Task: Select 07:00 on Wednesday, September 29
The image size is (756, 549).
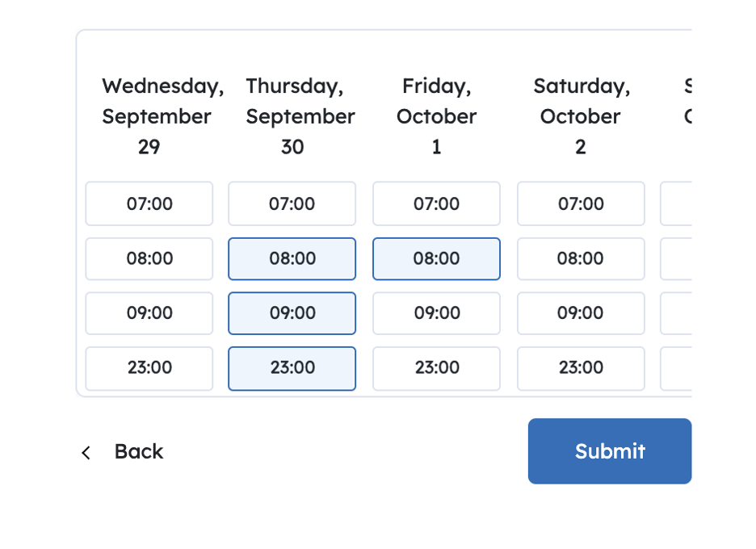Action: [x=149, y=203]
